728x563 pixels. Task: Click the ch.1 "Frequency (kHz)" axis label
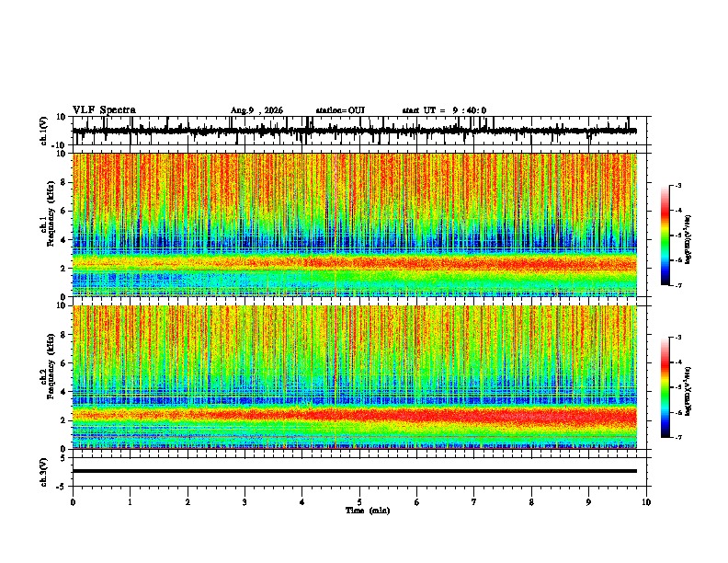pos(51,214)
